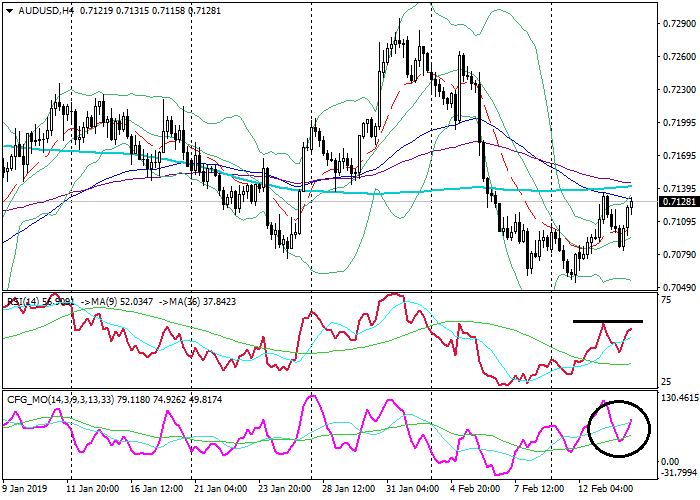Image resolution: width=700 pixels, height=500 pixels.
Task: Click the RSI 75 level label
Action: pos(665,300)
